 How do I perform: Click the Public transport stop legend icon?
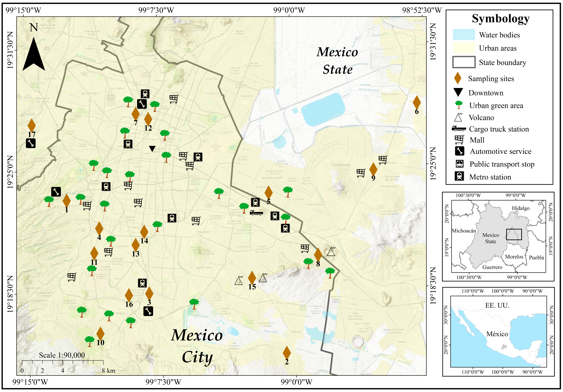tap(459, 164)
